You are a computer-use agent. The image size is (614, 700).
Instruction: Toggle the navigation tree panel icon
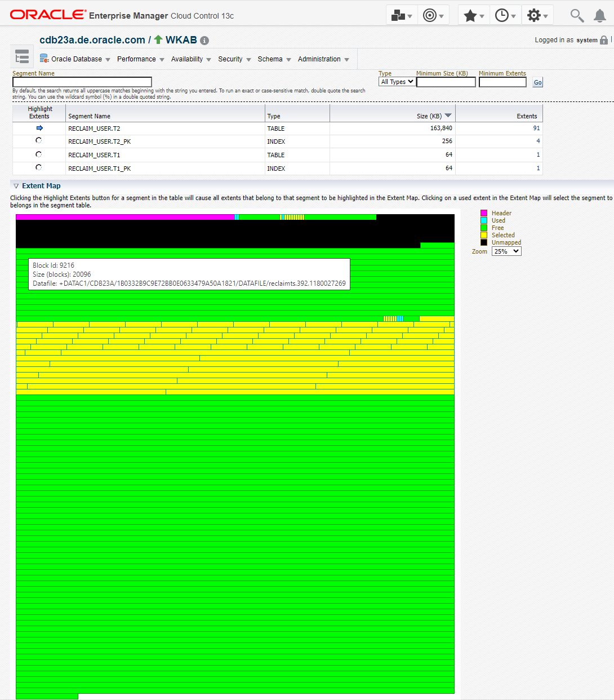[x=22, y=56]
